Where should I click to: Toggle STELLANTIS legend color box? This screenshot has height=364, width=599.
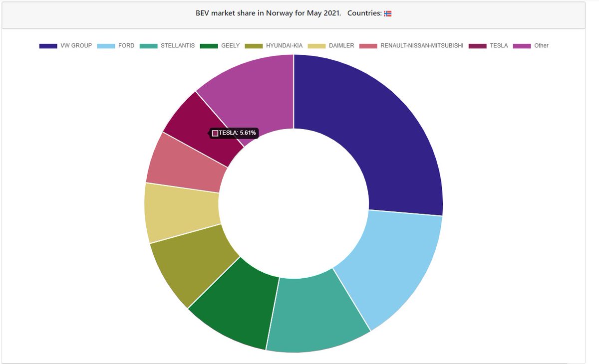pos(149,46)
